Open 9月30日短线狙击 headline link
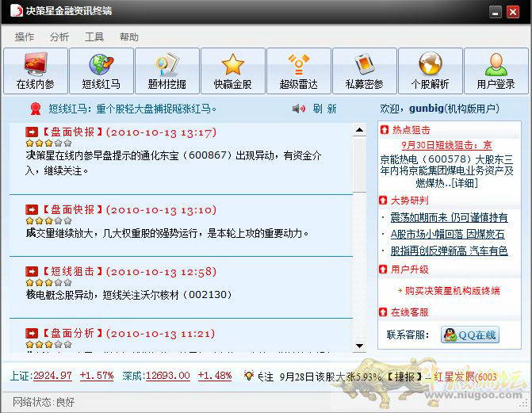 point(446,145)
